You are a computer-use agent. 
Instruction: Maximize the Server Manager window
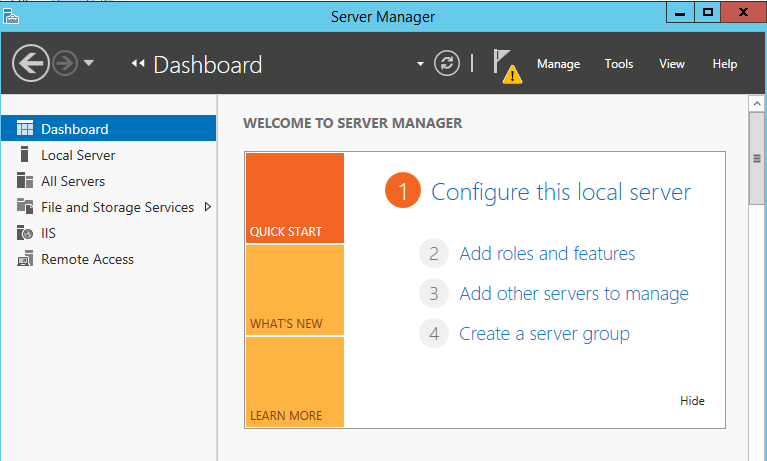pyautogui.click(x=707, y=13)
